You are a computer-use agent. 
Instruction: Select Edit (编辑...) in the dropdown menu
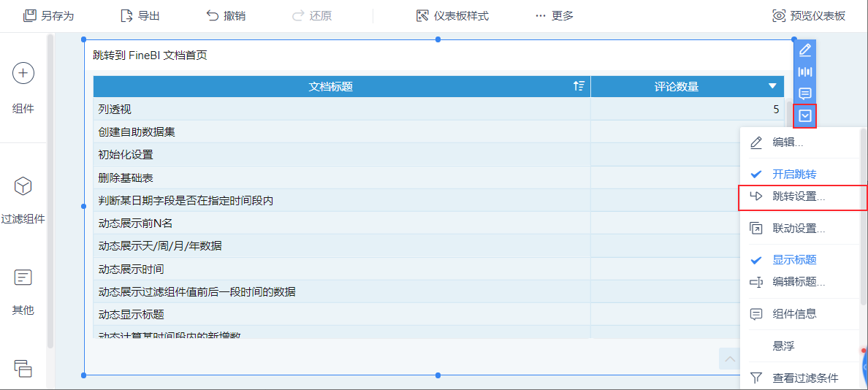click(801, 142)
